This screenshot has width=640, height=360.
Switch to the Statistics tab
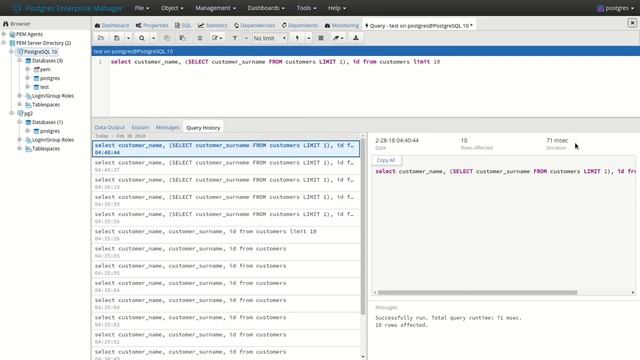coord(213,25)
